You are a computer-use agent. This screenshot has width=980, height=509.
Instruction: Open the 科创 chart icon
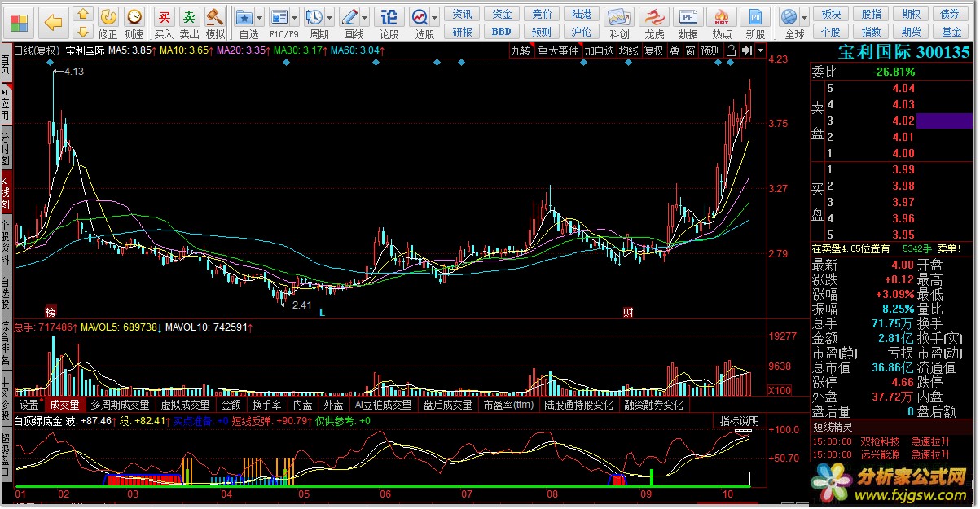[619, 16]
